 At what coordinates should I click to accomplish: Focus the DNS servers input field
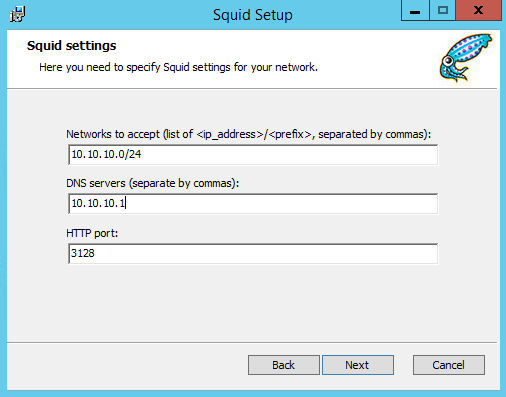[x=253, y=204]
